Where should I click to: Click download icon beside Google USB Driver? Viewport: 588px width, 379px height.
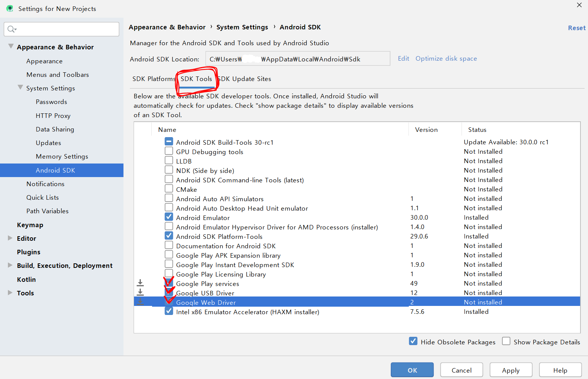coord(140,292)
